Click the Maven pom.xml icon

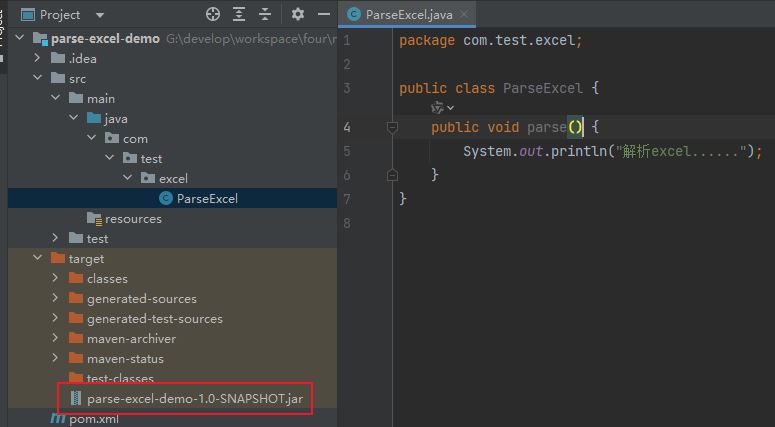(x=58, y=419)
